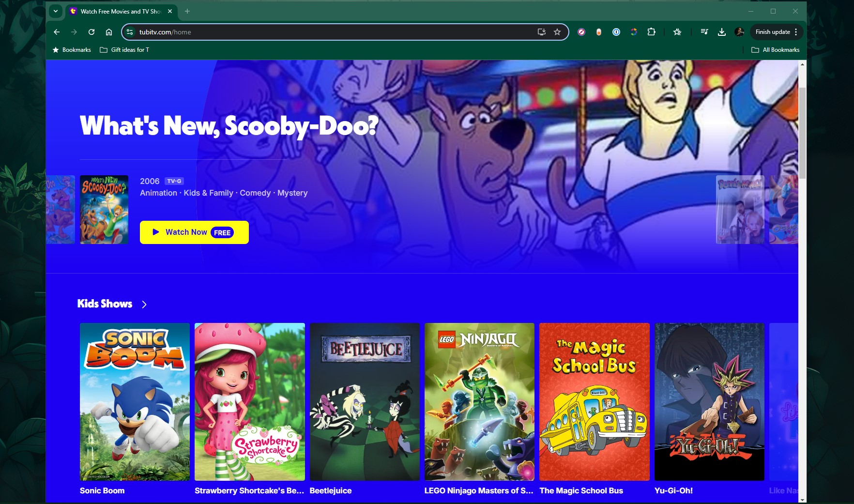Click the red slash-circle extension icon
854x504 pixels.
click(x=581, y=32)
